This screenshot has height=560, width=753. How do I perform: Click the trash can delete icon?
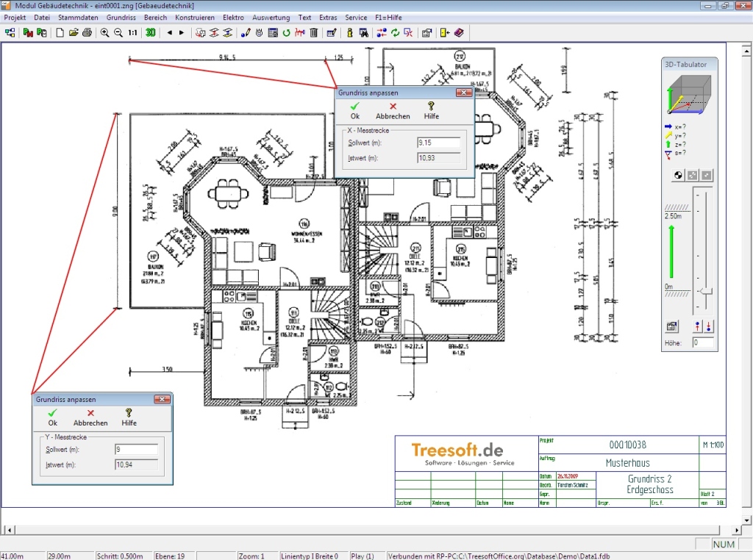(314, 32)
